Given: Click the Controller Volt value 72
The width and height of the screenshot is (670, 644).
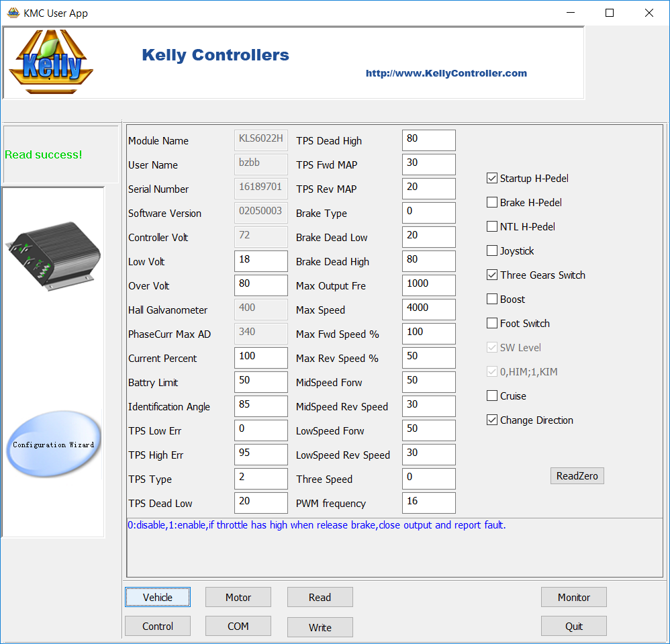Looking at the screenshot, I should click(261, 237).
